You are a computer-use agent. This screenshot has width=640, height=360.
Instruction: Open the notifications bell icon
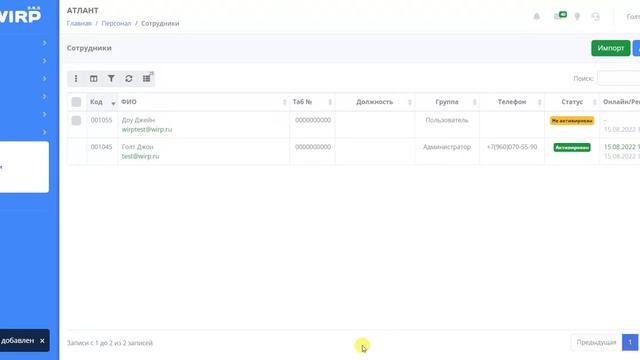[x=537, y=16]
